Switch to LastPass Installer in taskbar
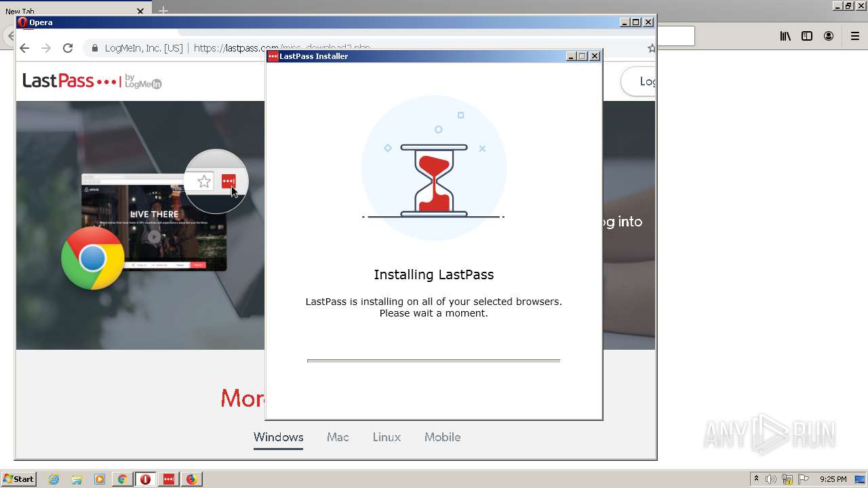 pos(169,479)
